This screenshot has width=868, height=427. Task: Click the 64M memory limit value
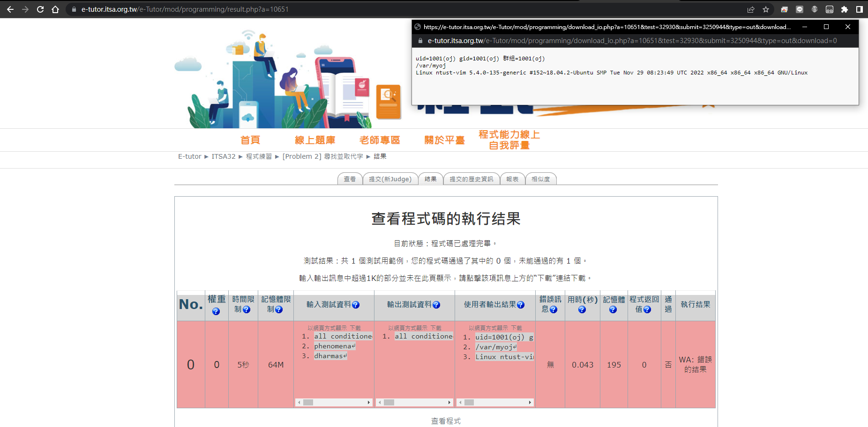[276, 365]
